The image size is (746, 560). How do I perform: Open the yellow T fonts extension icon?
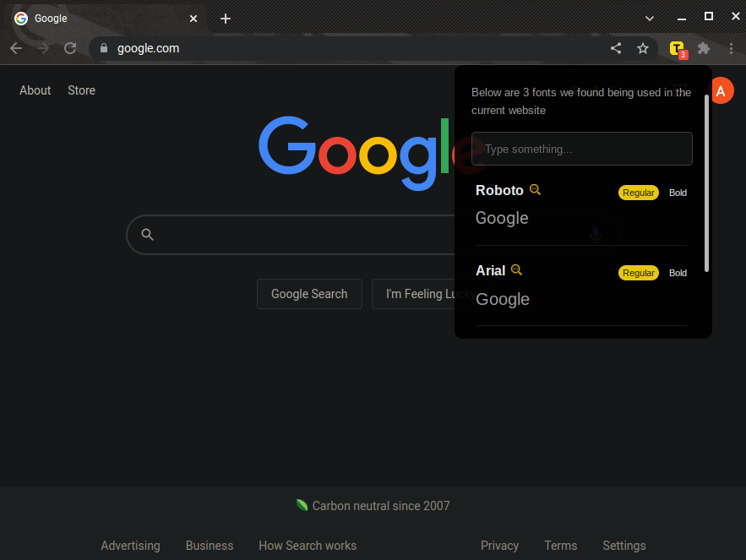click(678, 49)
